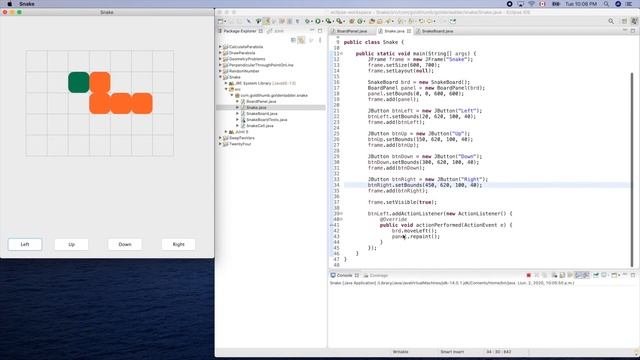
Task: Open Spotlight search in the menu bar
Action: [607, 4]
